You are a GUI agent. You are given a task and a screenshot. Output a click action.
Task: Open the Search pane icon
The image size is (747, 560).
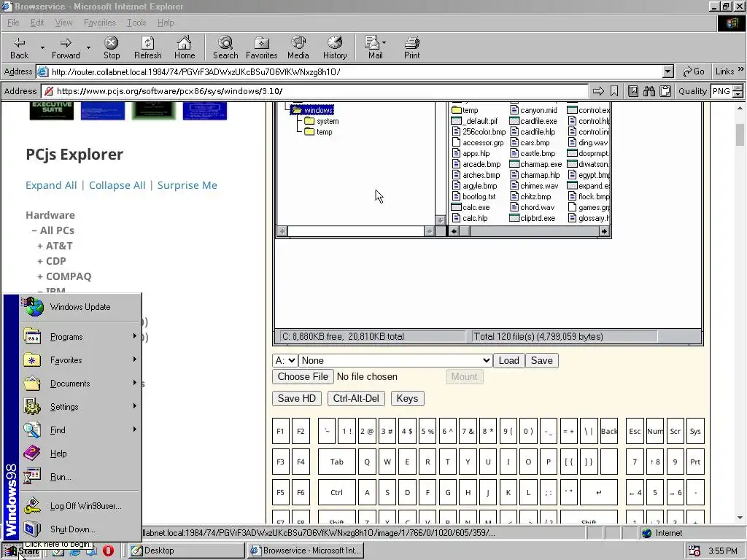pos(225,47)
